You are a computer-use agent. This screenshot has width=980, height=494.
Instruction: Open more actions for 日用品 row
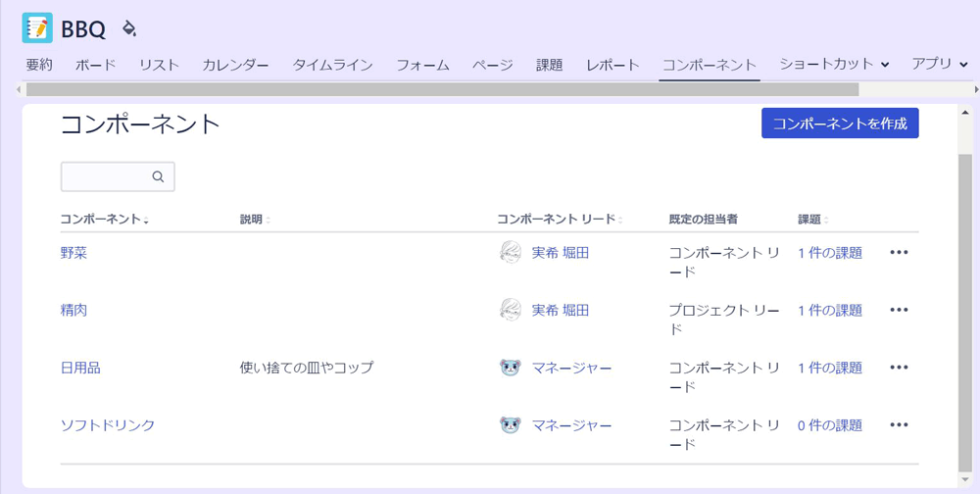[x=899, y=367]
